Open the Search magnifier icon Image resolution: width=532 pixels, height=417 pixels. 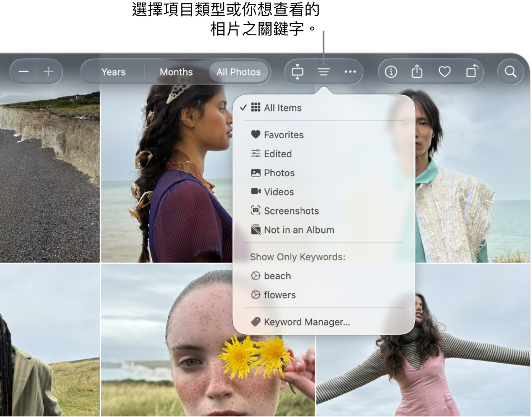pyautogui.click(x=511, y=72)
